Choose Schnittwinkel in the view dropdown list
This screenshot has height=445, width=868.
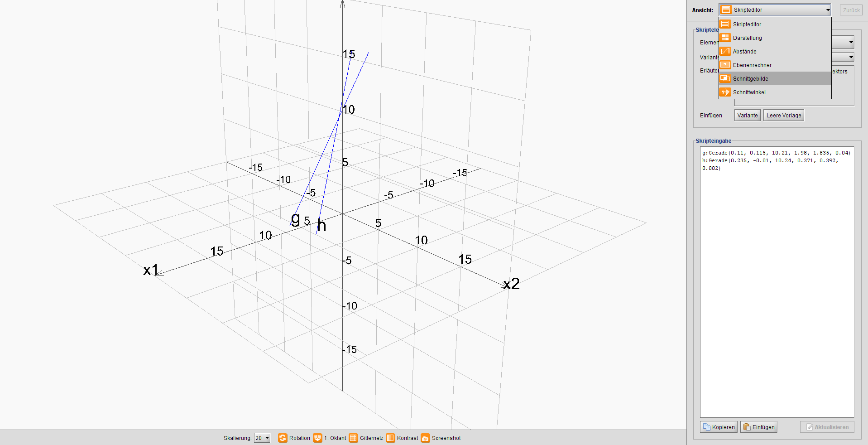point(749,92)
